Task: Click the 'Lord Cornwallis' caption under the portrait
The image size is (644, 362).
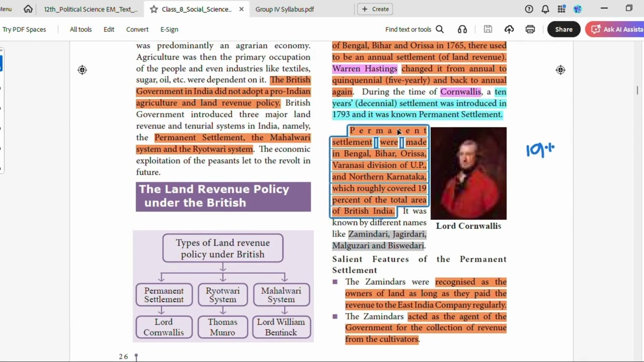Action: click(468, 226)
